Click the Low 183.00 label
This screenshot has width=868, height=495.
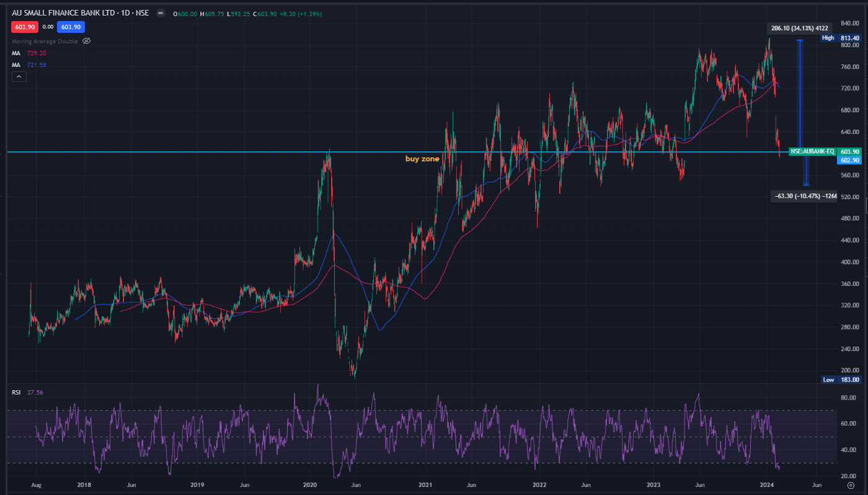(x=841, y=380)
